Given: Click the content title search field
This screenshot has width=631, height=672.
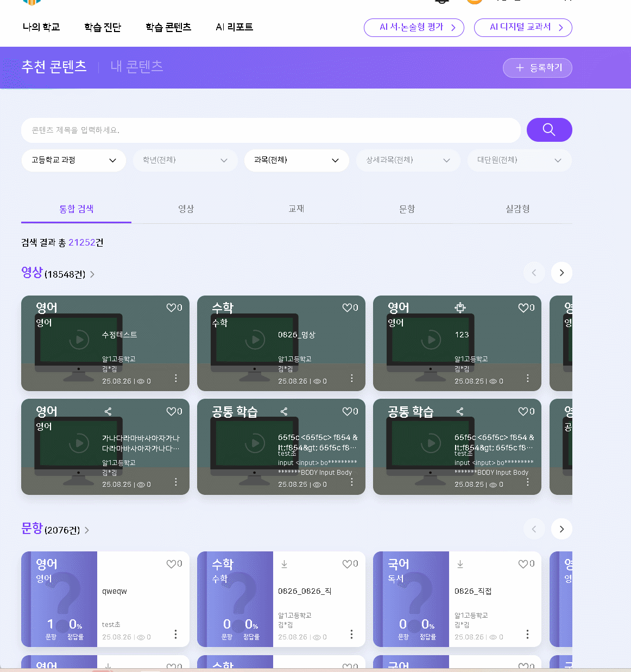Looking at the screenshot, I should [270, 130].
